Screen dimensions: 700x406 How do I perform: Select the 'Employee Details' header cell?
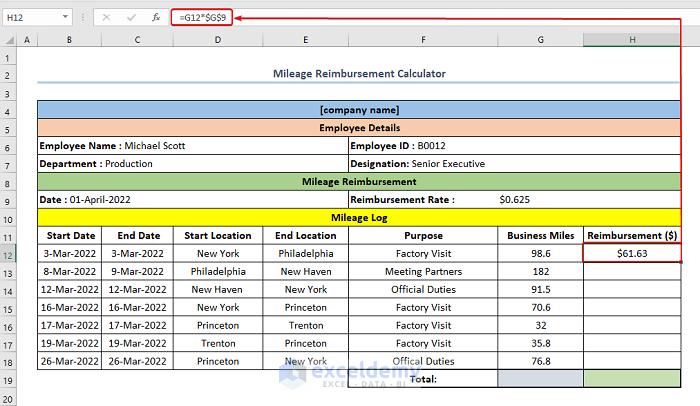pos(359,128)
